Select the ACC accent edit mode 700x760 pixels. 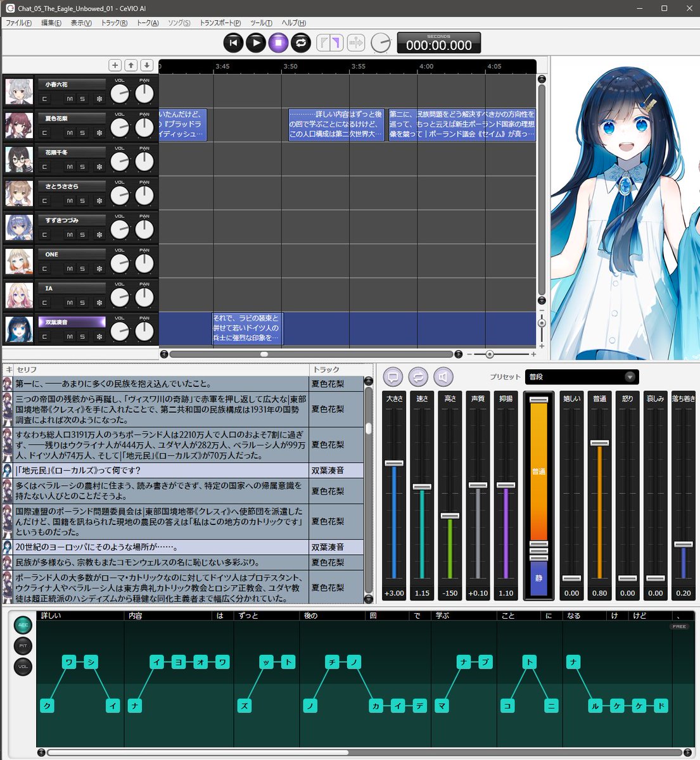[x=23, y=625]
